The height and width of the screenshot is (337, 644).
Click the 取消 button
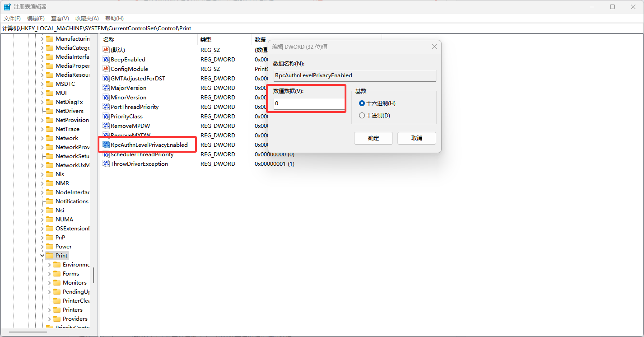click(416, 138)
